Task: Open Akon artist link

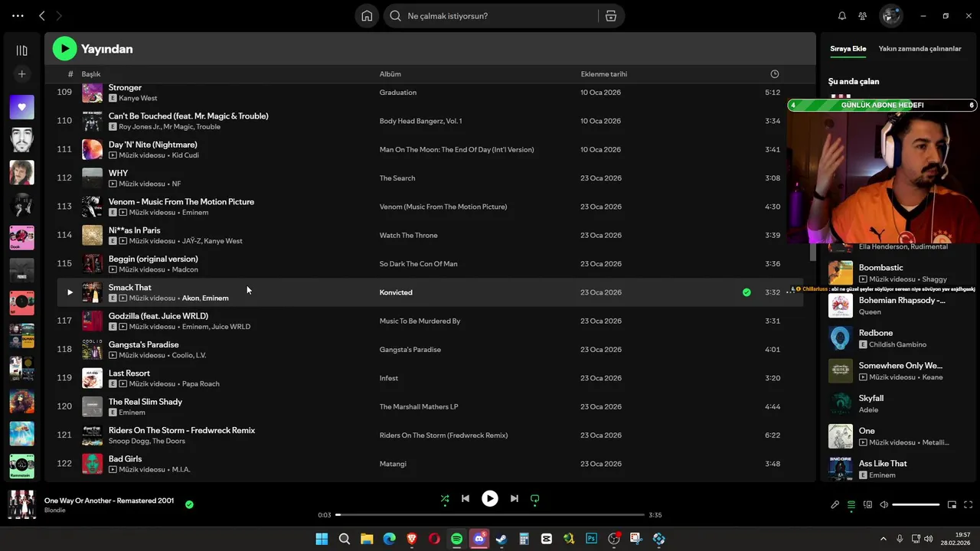Action: click(191, 298)
